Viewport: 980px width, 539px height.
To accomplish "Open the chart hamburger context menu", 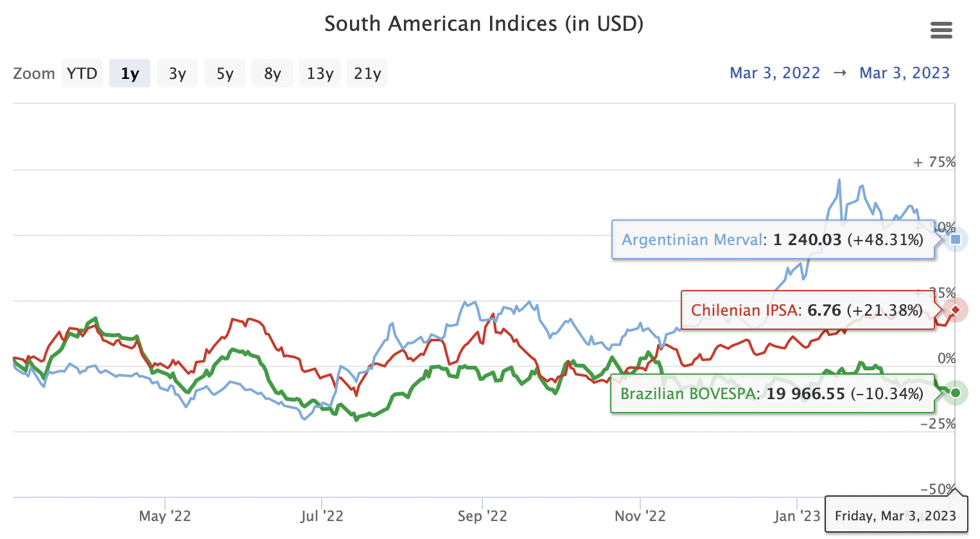I will [x=941, y=30].
